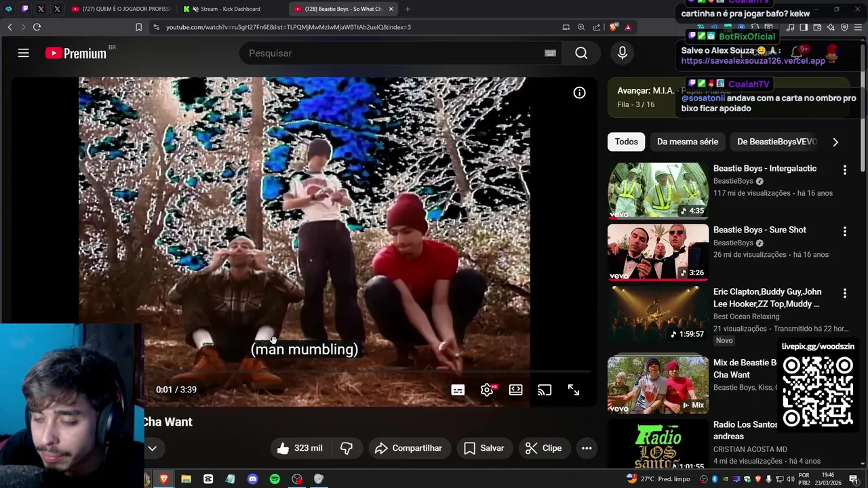The width and height of the screenshot is (868, 488).
Task: Toggle subtitles/closed captions on the player
Action: click(x=458, y=390)
